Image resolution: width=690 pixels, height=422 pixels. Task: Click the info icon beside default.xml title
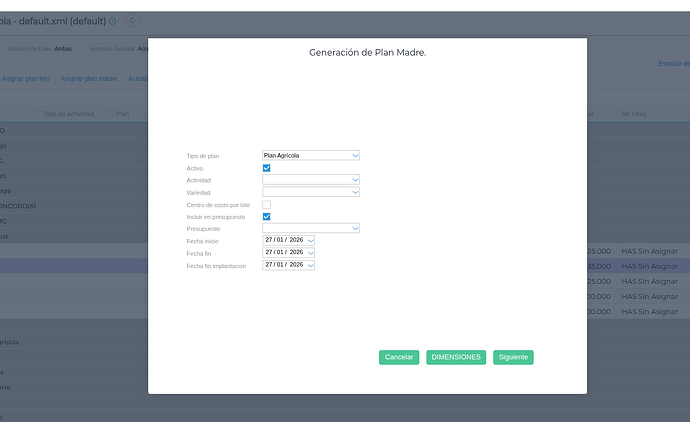tap(112, 20)
